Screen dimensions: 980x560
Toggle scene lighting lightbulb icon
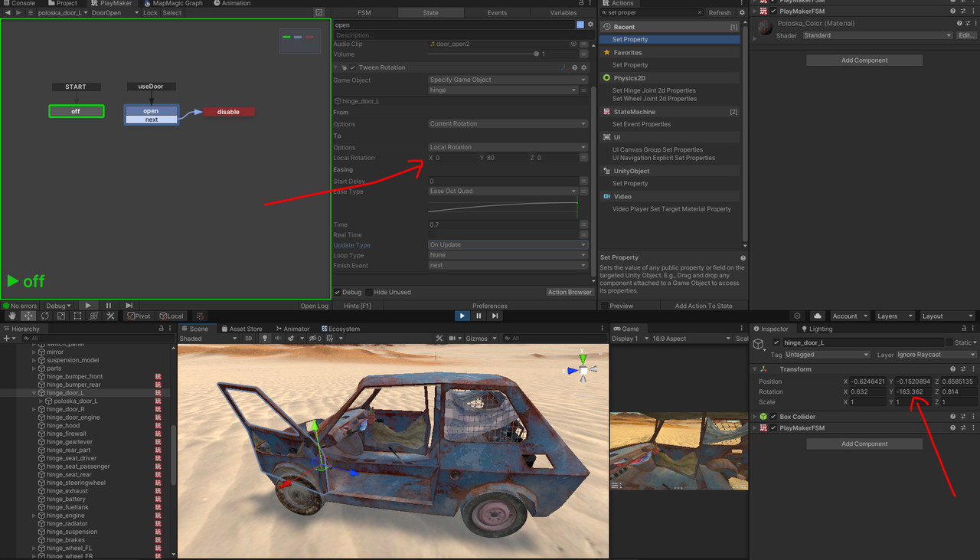[265, 338]
